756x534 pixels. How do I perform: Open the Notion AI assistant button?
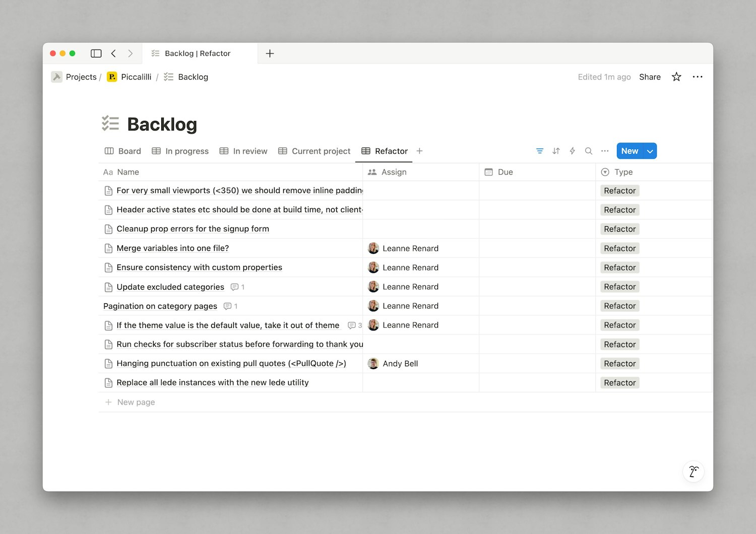click(x=694, y=472)
